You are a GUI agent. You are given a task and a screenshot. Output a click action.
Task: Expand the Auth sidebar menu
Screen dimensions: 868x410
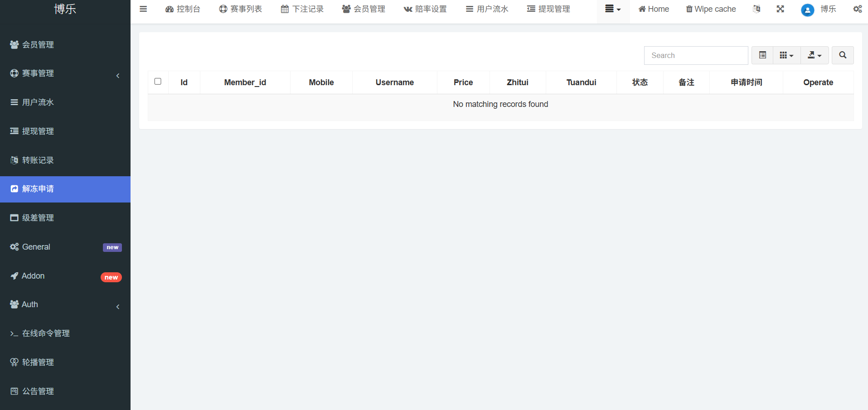click(65, 304)
